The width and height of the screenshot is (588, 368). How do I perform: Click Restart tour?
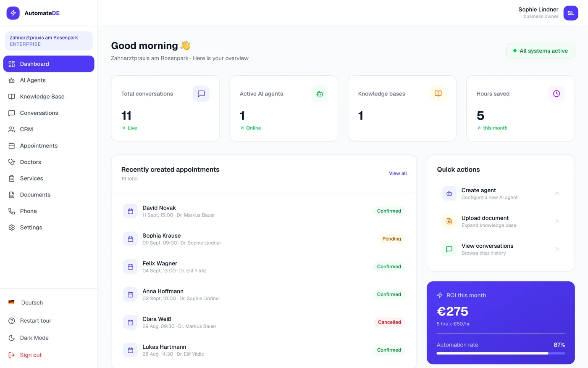click(x=49, y=320)
